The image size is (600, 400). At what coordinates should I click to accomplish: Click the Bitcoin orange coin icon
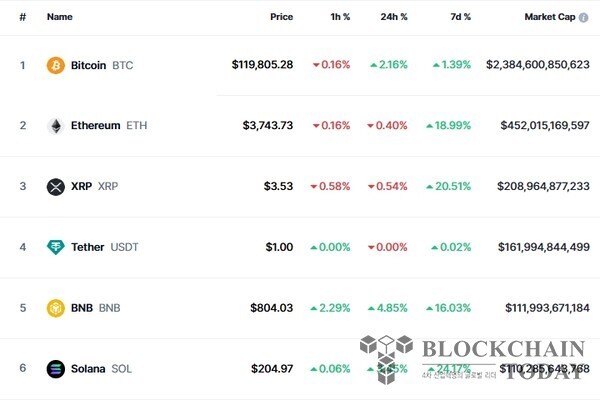pos(55,65)
